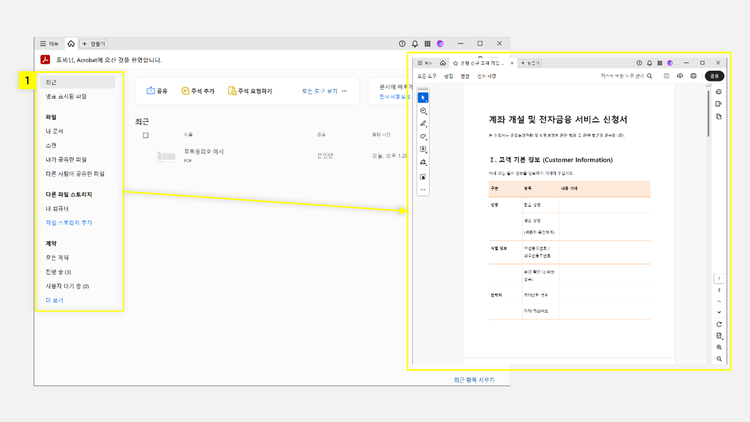Viewport: 750px width, 422px height.
Task: Click 만들기 button in document window
Action: coord(530,63)
